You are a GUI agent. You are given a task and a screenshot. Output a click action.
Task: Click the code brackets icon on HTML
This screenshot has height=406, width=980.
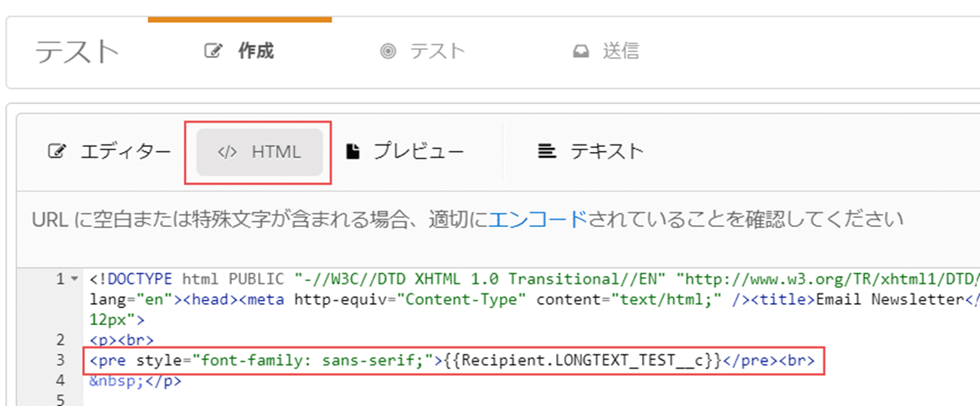point(226,152)
